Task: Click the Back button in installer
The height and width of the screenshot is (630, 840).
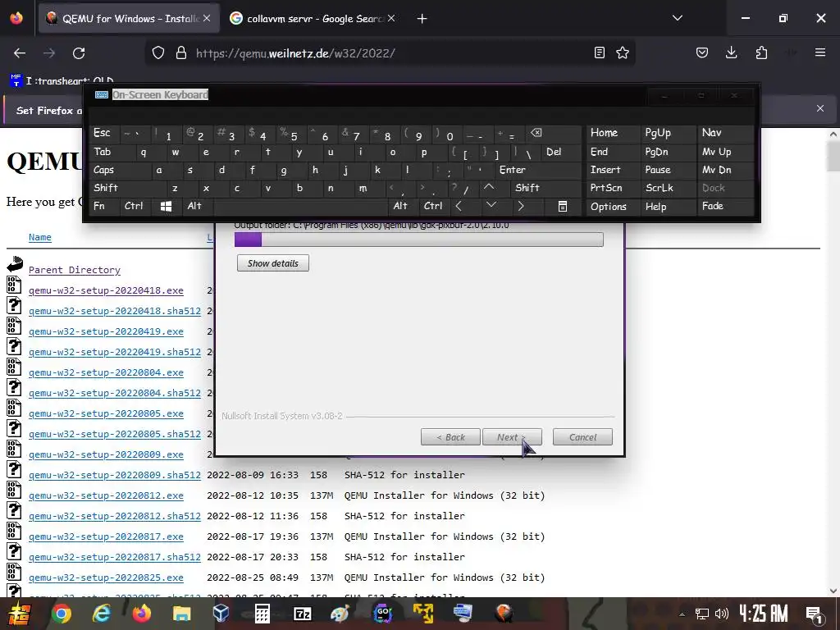Action: [x=450, y=437]
